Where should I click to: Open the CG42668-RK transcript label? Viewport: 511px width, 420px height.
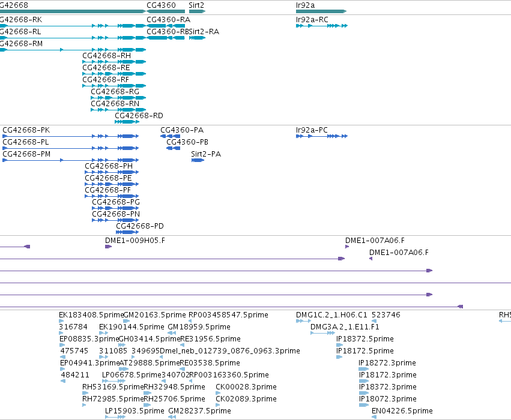tap(21, 20)
